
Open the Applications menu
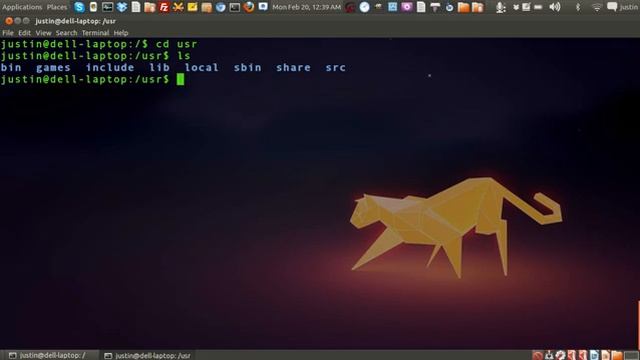click(22, 7)
